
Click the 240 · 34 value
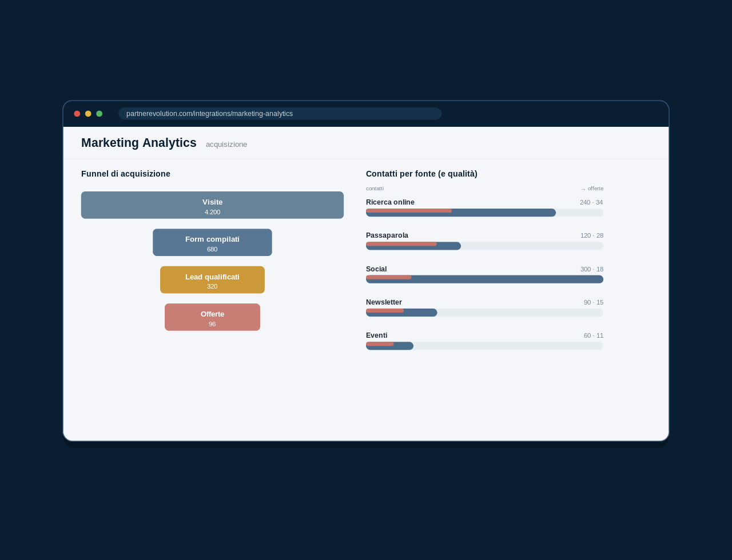click(591, 202)
